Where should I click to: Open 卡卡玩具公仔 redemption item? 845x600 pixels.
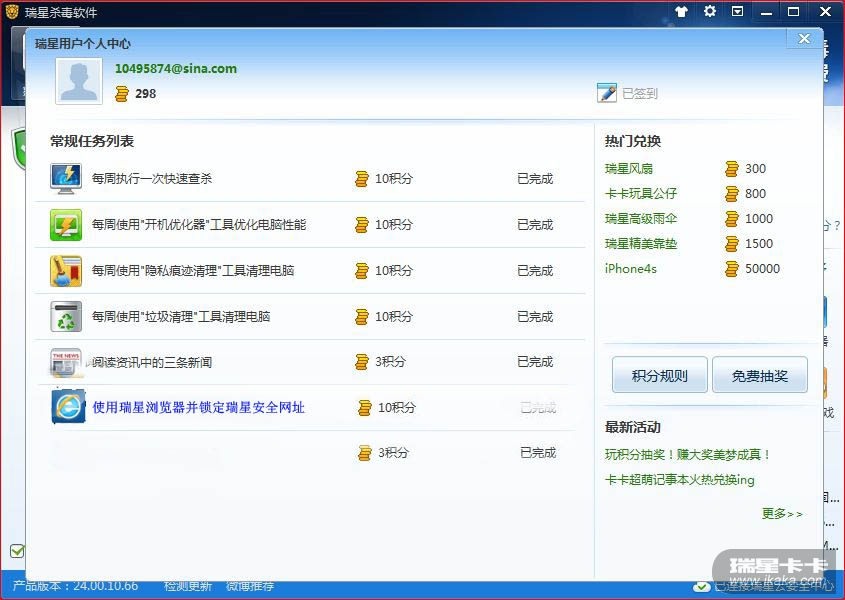[x=640, y=194]
